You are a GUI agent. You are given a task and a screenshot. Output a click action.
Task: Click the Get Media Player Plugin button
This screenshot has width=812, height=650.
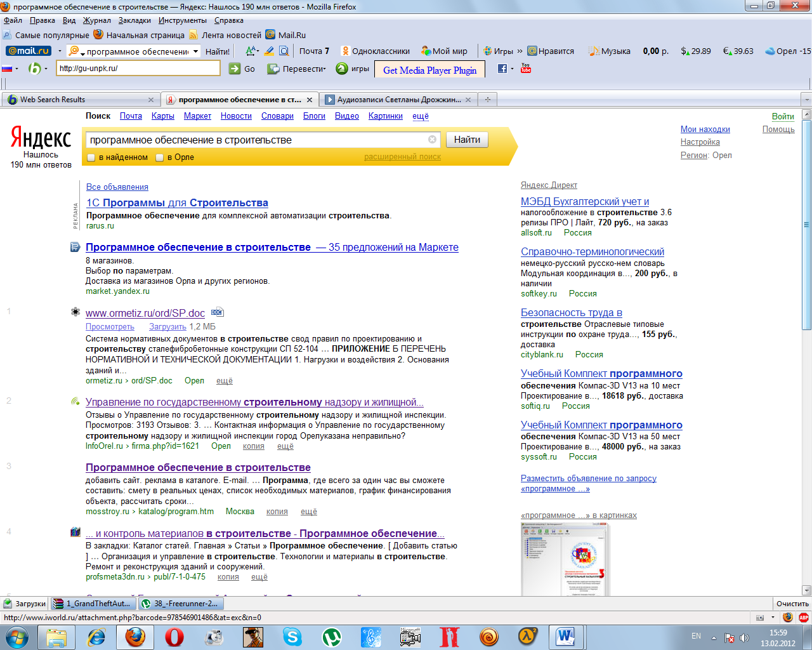(429, 70)
